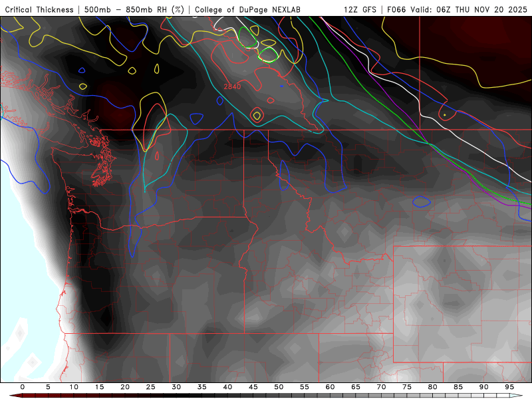This screenshot has height=399, width=532.
Task: Click the 75 tick label on the legend
Action: coord(407,387)
